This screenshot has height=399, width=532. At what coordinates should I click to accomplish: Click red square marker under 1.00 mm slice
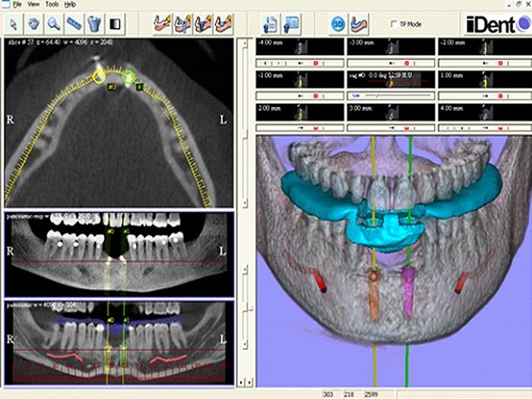(501, 96)
